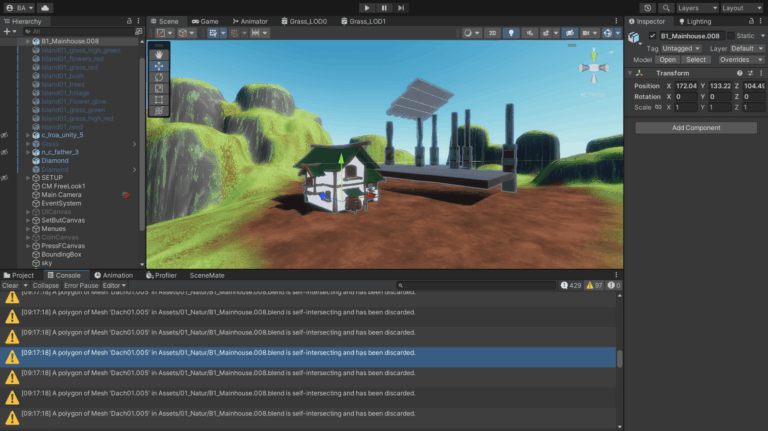
Task: Click the Position X input field
Action: tap(686, 86)
